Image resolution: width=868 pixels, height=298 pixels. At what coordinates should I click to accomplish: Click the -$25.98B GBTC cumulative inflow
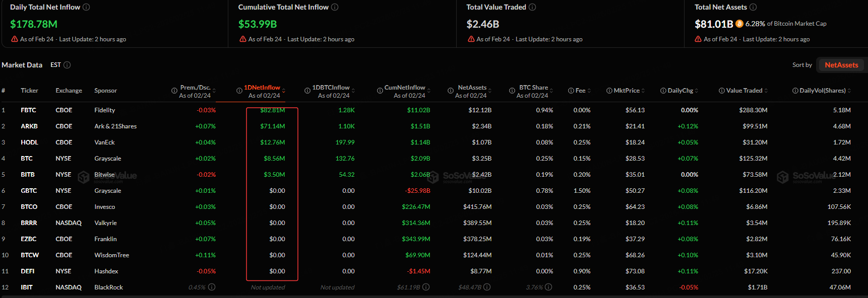point(417,191)
